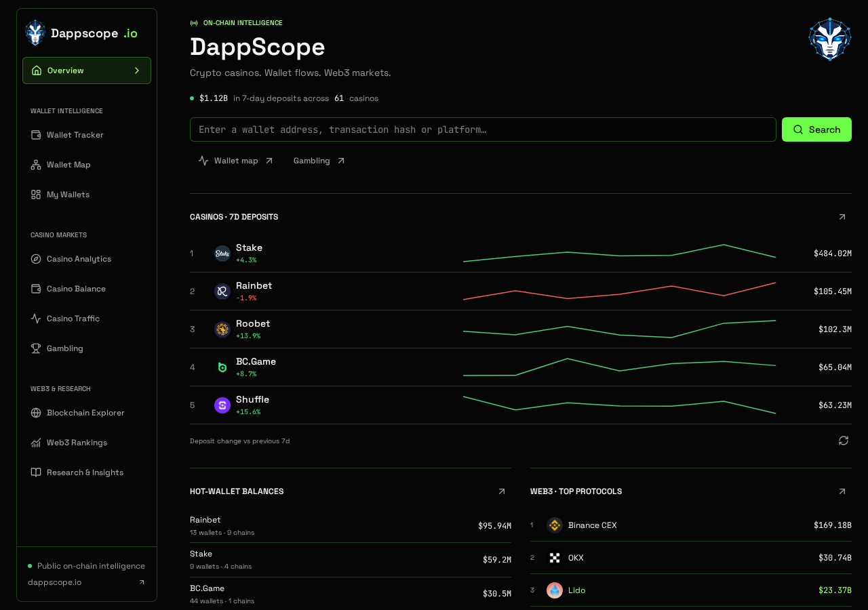Image resolution: width=868 pixels, height=610 pixels.
Task: Click Binance CEX's $169.18B value
Action: tap(833, 525)
